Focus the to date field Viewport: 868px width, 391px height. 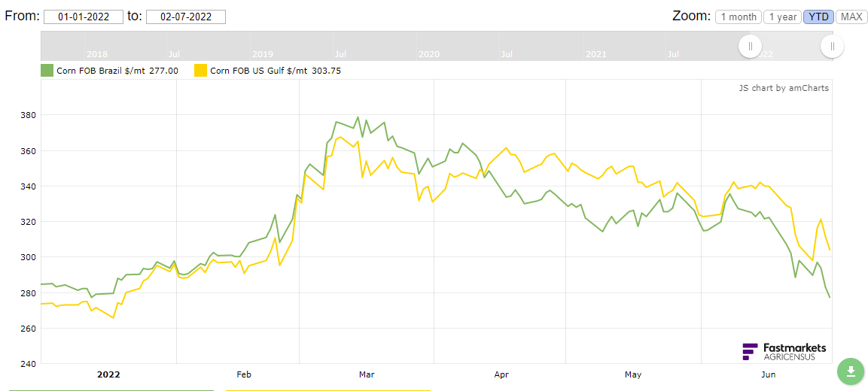click(x=185, y=17)
